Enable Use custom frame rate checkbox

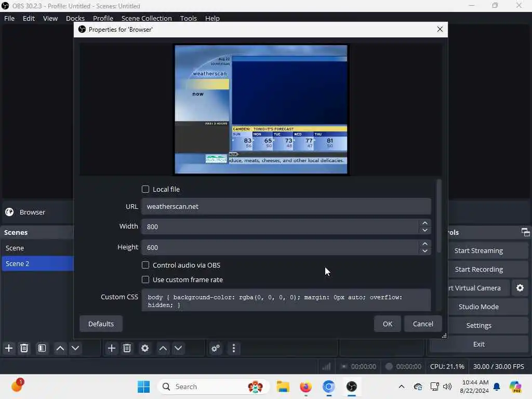pyautogui.click(x=145, y=280)
